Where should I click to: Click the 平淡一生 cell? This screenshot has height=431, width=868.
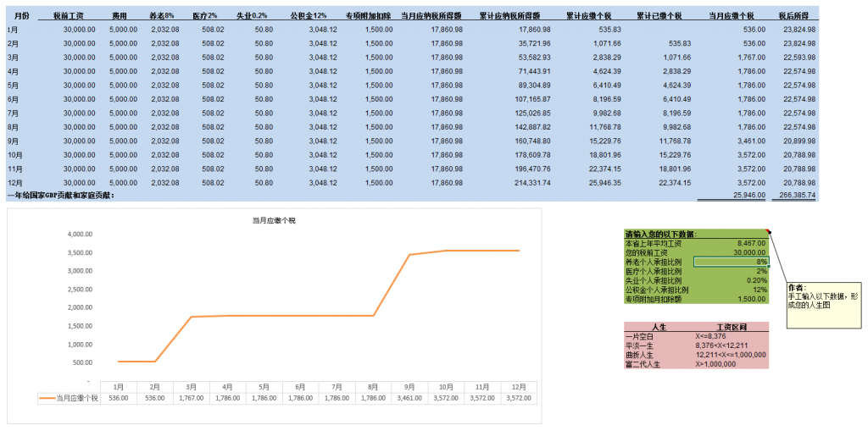point(639,345)
